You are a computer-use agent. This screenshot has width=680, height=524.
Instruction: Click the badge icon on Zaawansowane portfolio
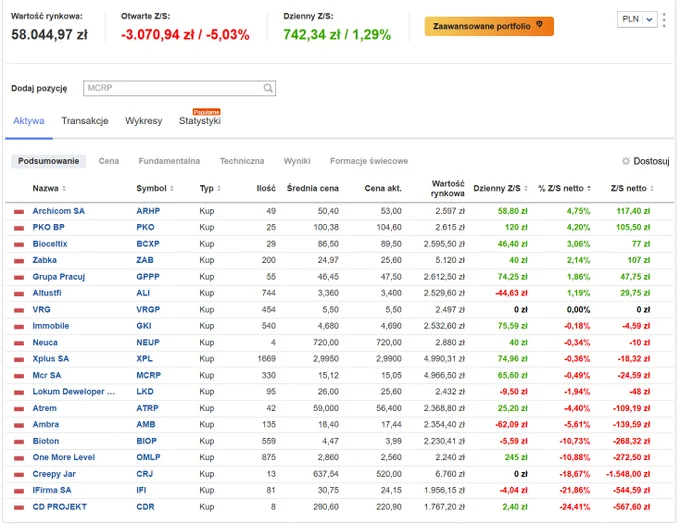point(539,25)
